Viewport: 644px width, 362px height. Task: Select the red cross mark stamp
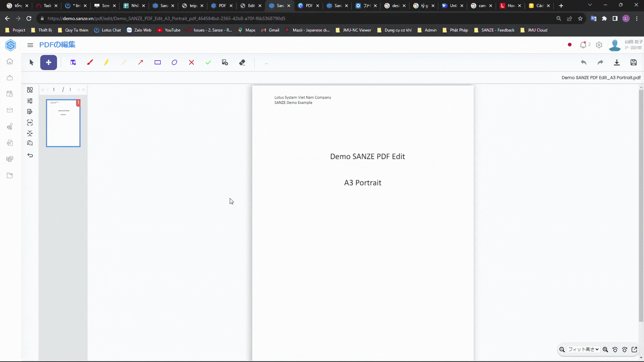(x=192, y=62)
